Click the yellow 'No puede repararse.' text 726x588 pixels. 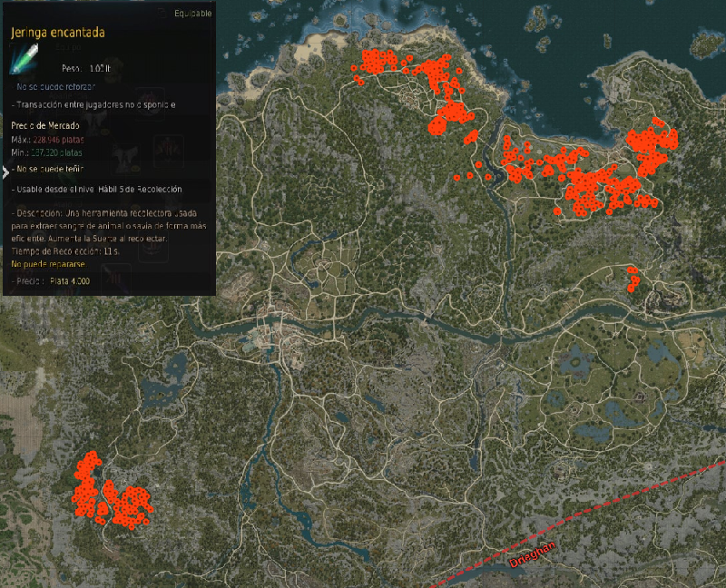tap(49, 264)
